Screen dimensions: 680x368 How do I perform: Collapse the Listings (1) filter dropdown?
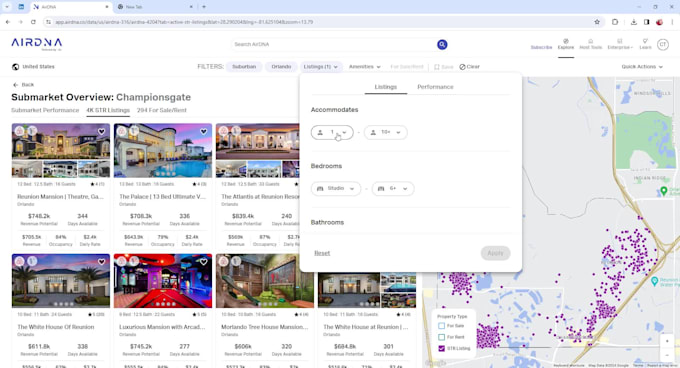320,67
